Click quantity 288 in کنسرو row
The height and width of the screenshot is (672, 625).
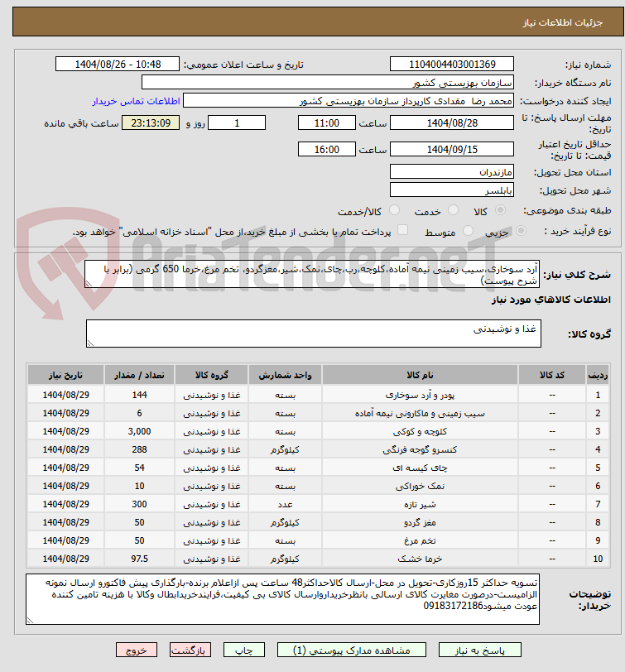point(139,450)
